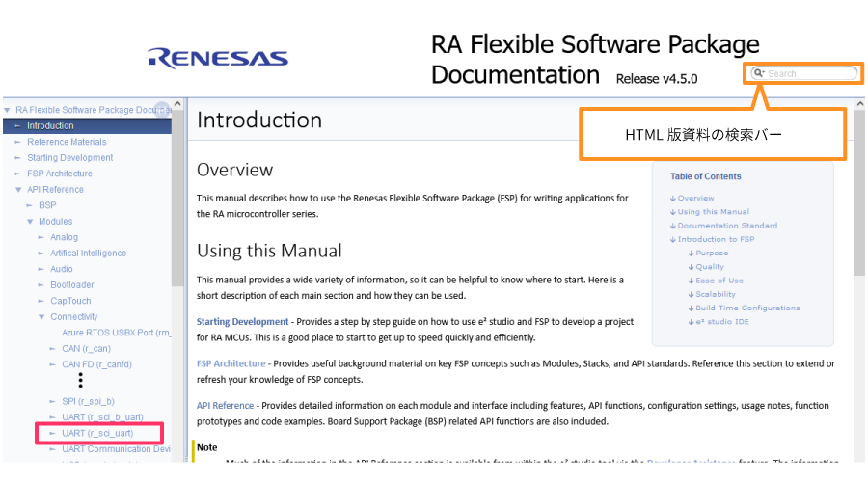868x482 pixels.
Task: Click the Starting Development link in text
Action: pos(242,322)
